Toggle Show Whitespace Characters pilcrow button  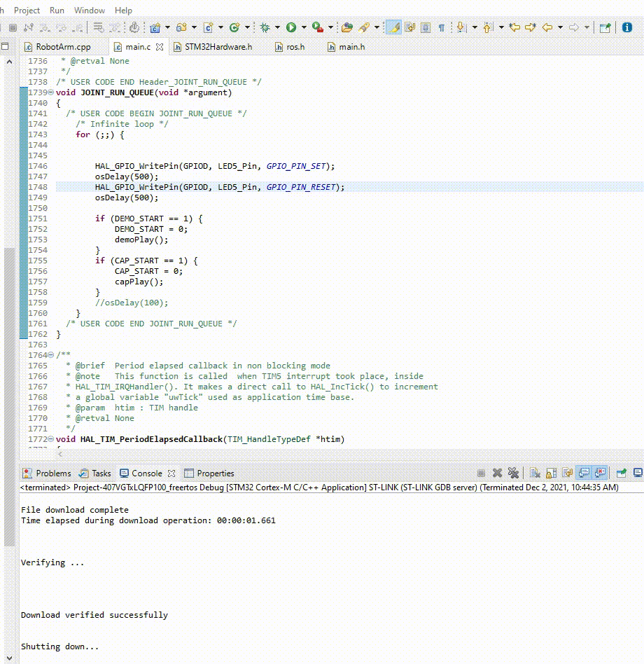[441, 28]
